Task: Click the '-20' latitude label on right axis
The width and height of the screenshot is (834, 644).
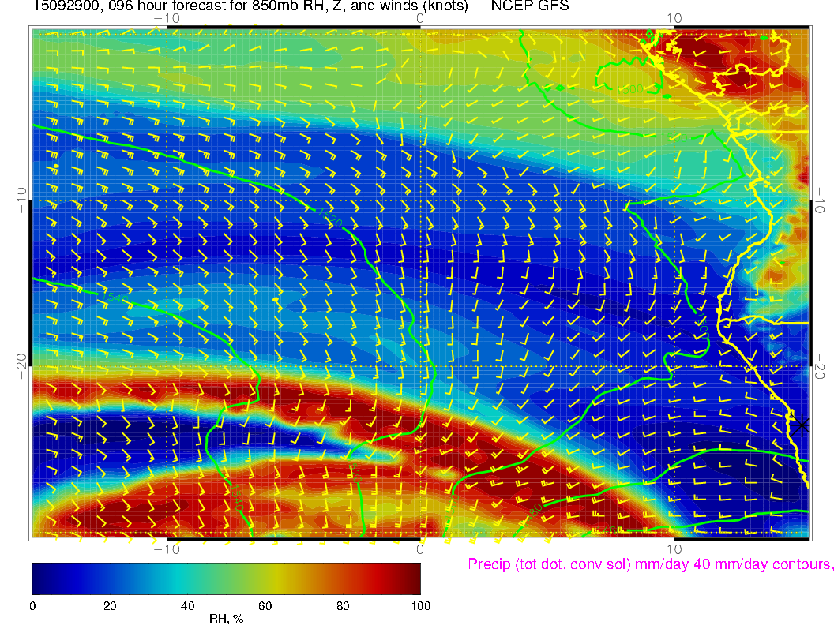Action: tap(819, 366)
